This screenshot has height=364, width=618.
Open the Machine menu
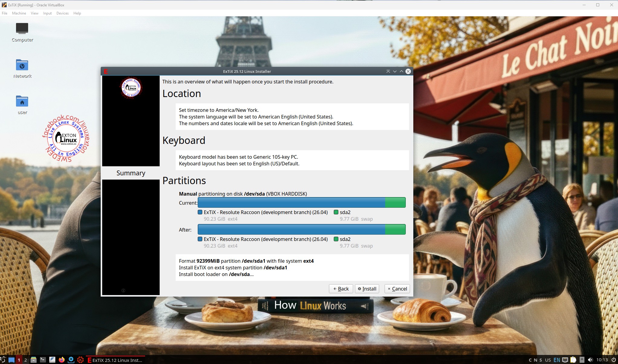pos(19,13)
